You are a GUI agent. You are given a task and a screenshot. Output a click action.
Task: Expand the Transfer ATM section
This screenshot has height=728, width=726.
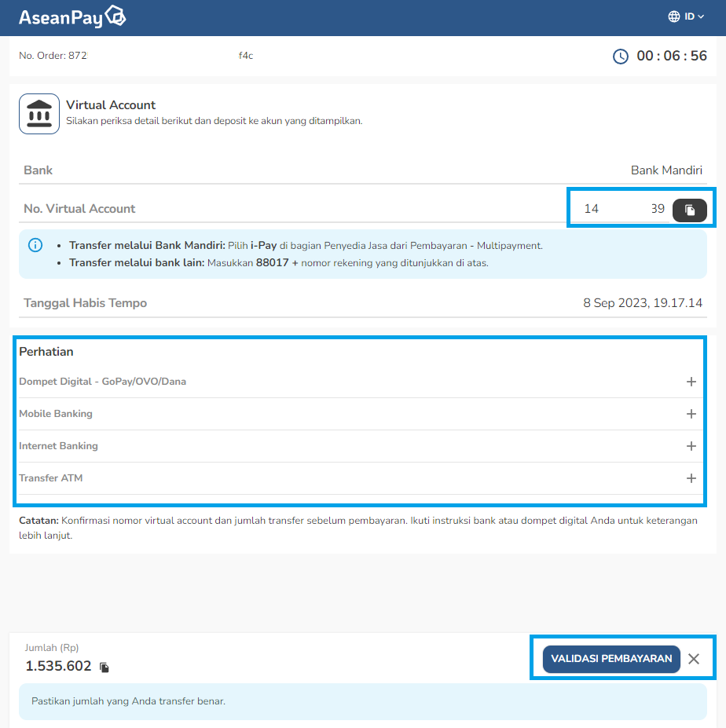coord(360,478)
